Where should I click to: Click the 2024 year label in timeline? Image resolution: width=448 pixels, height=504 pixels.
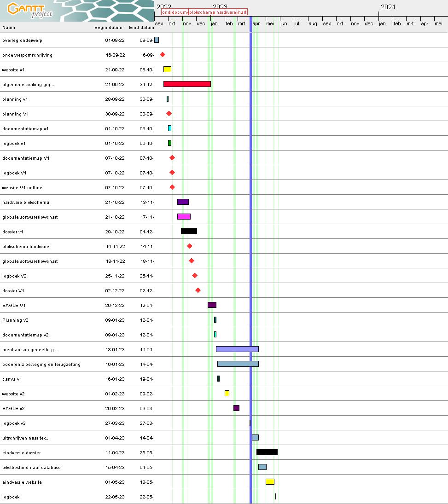point(388,7)
